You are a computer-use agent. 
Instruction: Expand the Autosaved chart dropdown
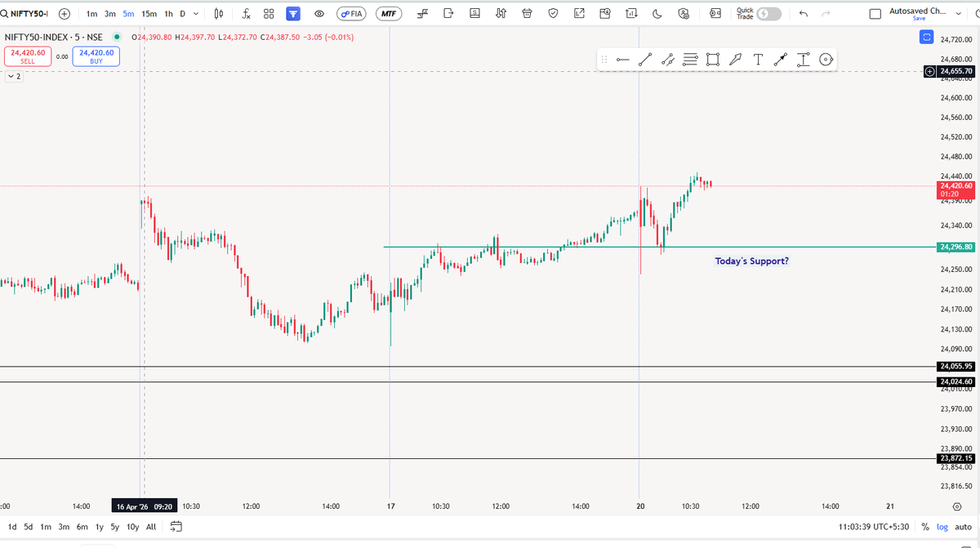point(958,14)
